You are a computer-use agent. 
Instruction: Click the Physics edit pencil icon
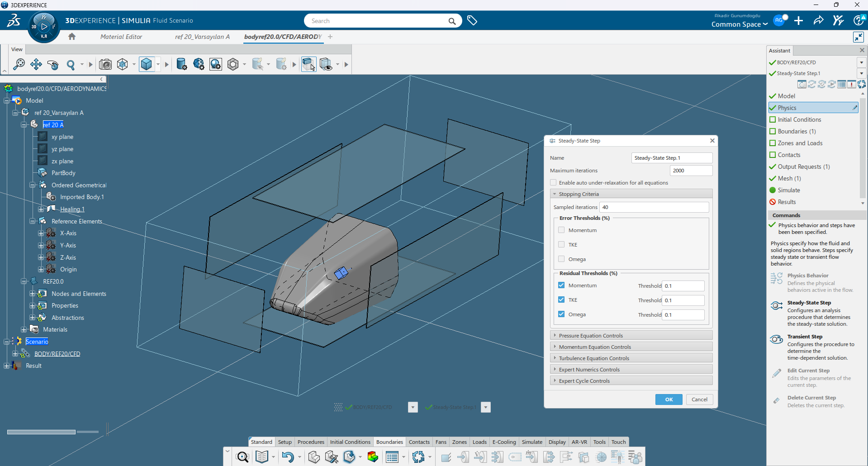pos(854,108)
